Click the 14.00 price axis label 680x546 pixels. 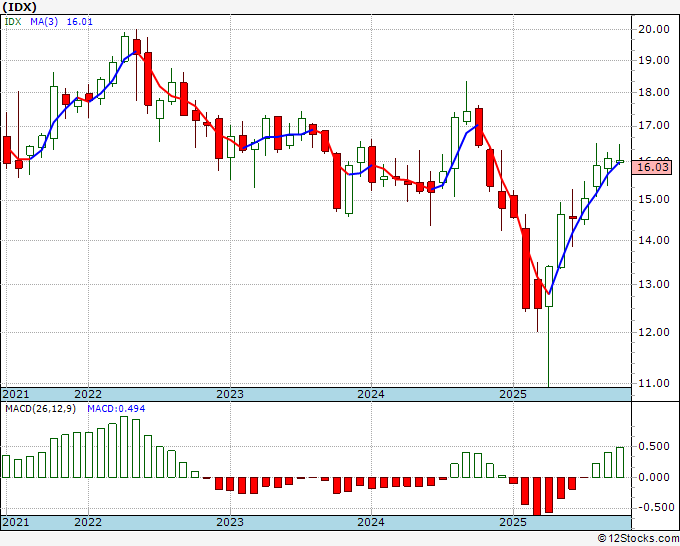pos(654,240)
